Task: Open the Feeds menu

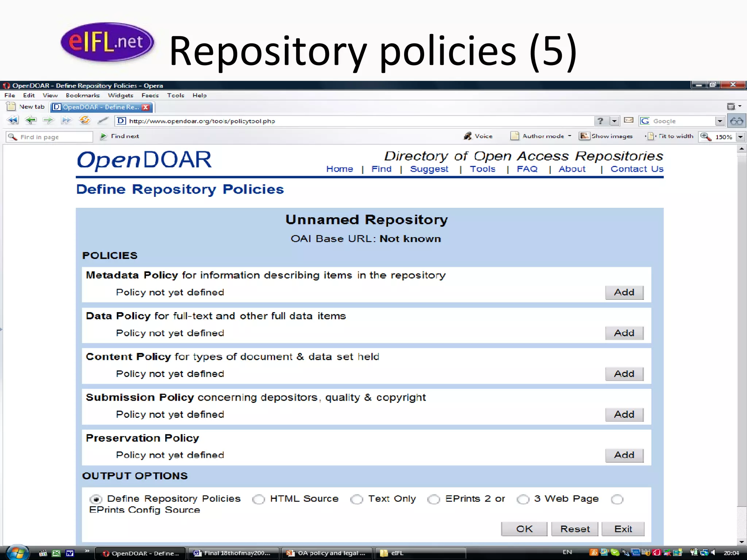Action: [x=150, y=95]
